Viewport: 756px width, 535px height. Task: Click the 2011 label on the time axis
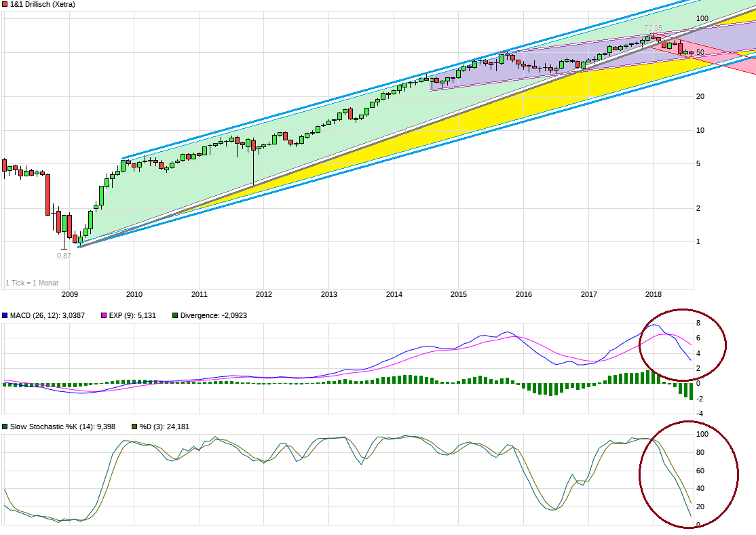pos(199,294)
